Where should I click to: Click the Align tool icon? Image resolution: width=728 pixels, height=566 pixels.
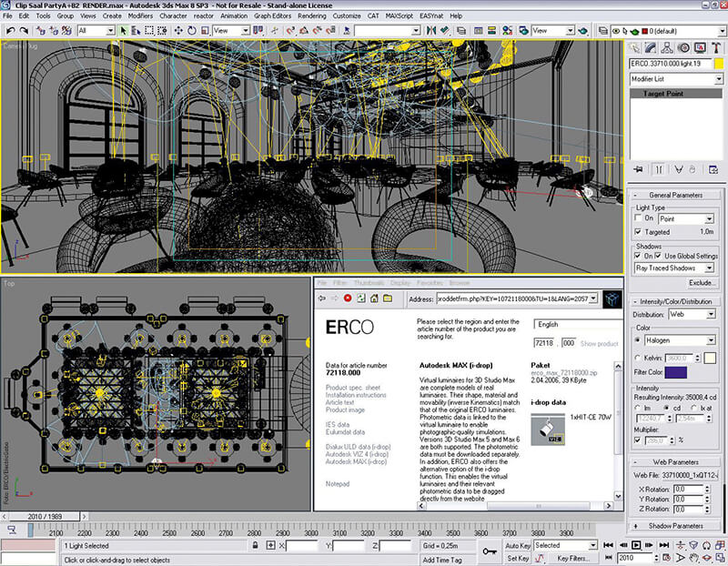point(445,31)
